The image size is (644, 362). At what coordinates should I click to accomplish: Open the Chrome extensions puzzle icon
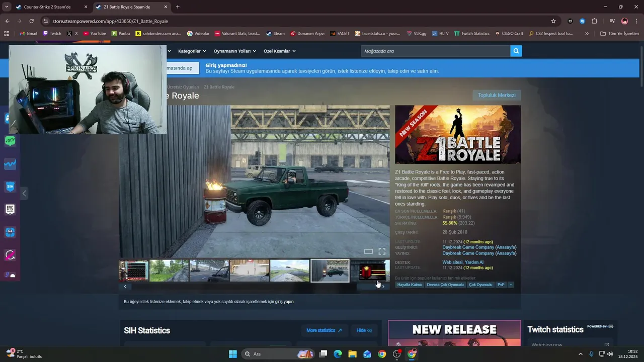tap(595, 21)
